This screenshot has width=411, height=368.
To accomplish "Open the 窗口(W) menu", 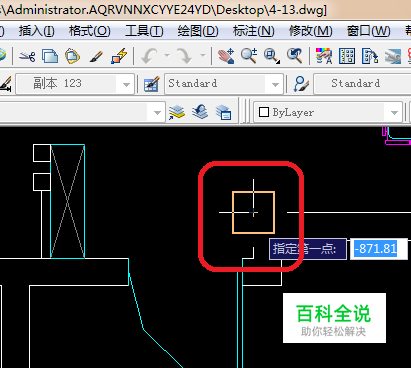I will tap(368, 31).
